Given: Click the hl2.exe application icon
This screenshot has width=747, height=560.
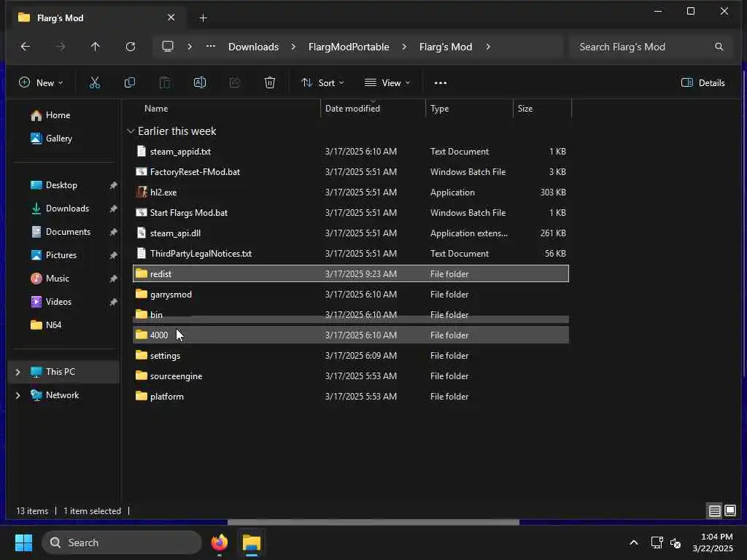Looking at the screenshot, I should (142, 192).
